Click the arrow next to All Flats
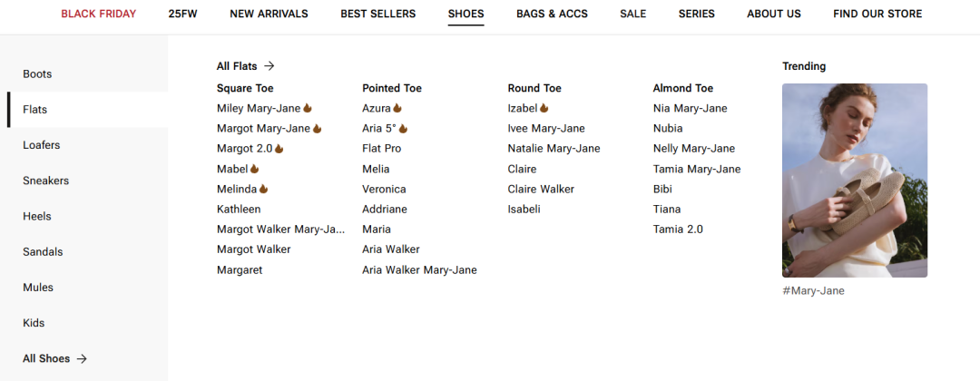The height and width of the screenshot is (381, 980). click(269, 66)
